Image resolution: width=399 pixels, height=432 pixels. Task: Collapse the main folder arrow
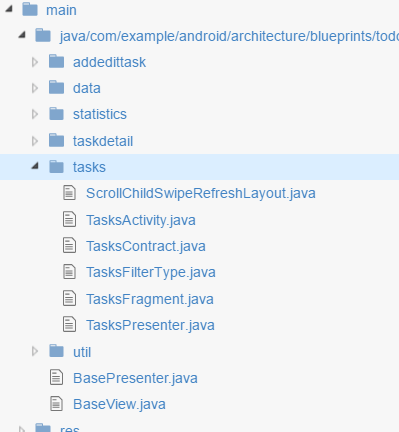click(9, 9)
